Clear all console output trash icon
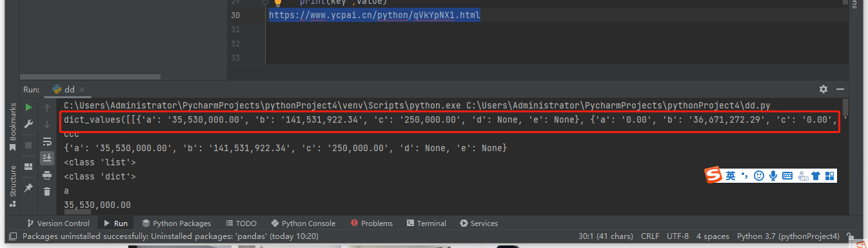The height and width of the screenshot is (248, 868). (x=47, y=191)
